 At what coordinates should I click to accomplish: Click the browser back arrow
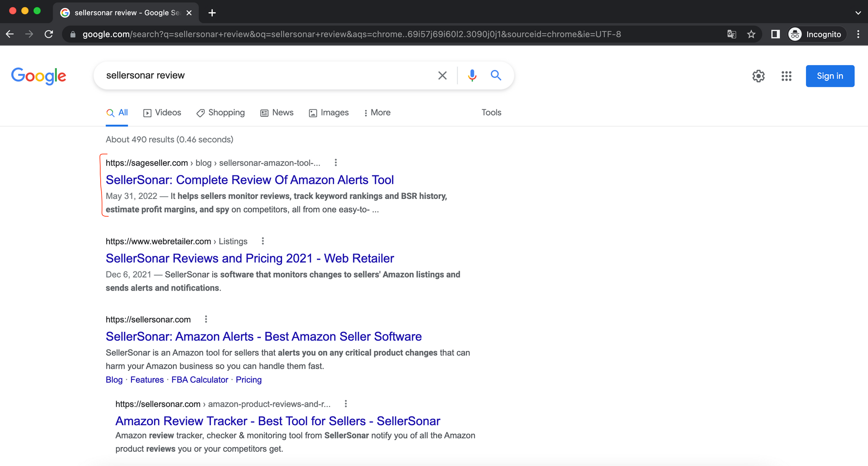tap(10, 34)
